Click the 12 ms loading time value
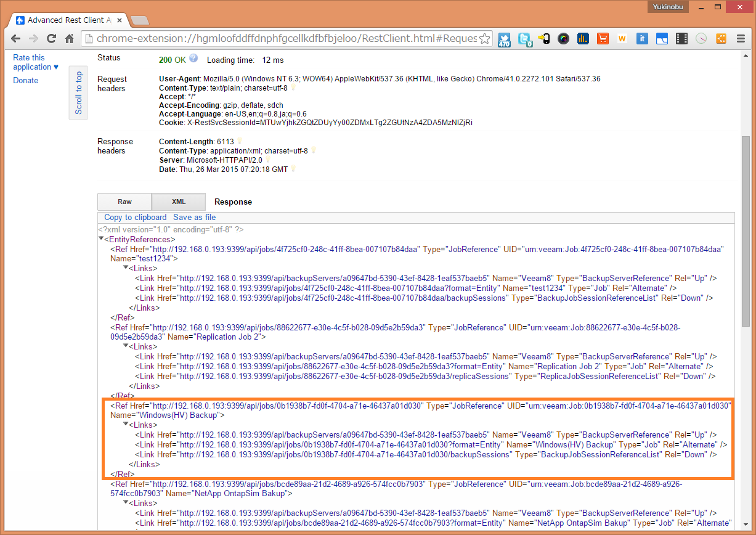 pos(273,60)
